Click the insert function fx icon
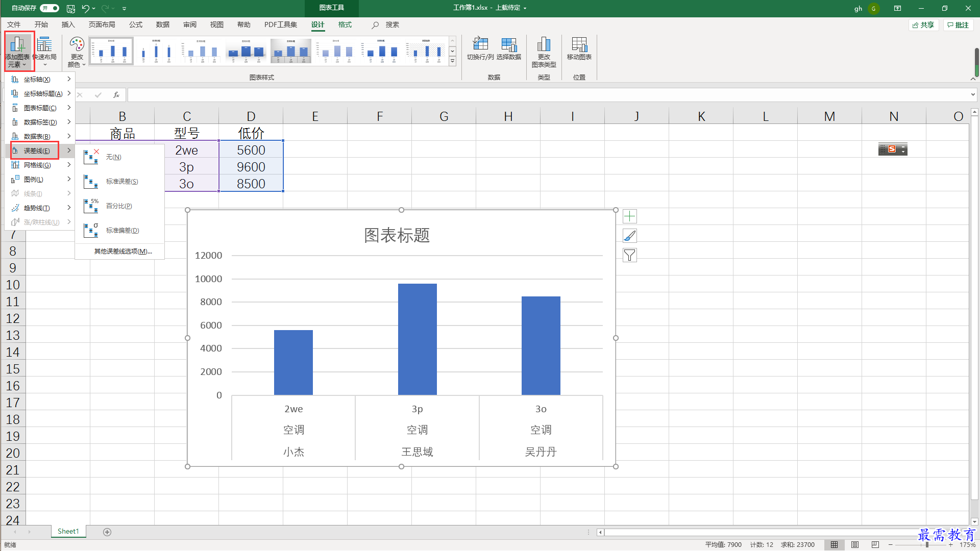Screen dimensions: 980x551 (x=116, y=95)
